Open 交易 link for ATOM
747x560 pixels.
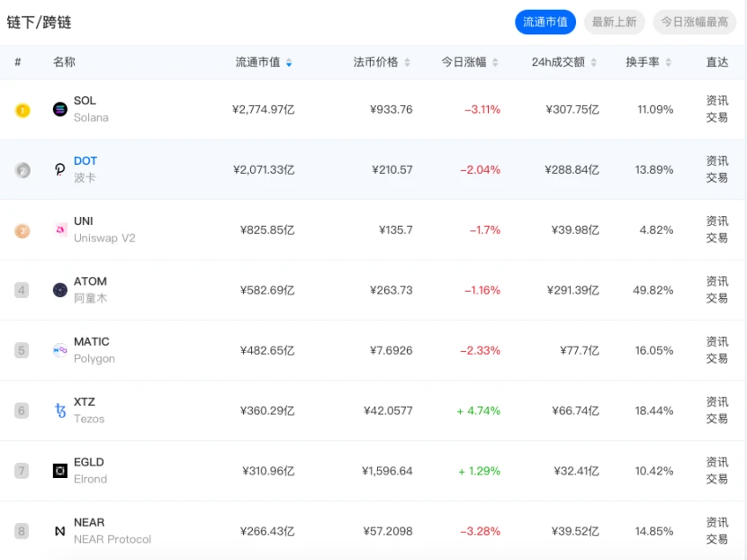click(717, 298)
